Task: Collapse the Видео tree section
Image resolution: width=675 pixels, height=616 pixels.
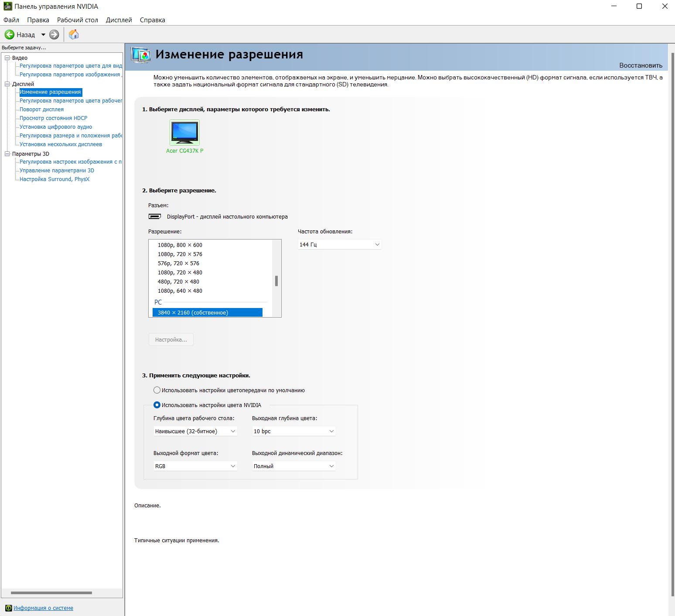Action: point(7,58)
